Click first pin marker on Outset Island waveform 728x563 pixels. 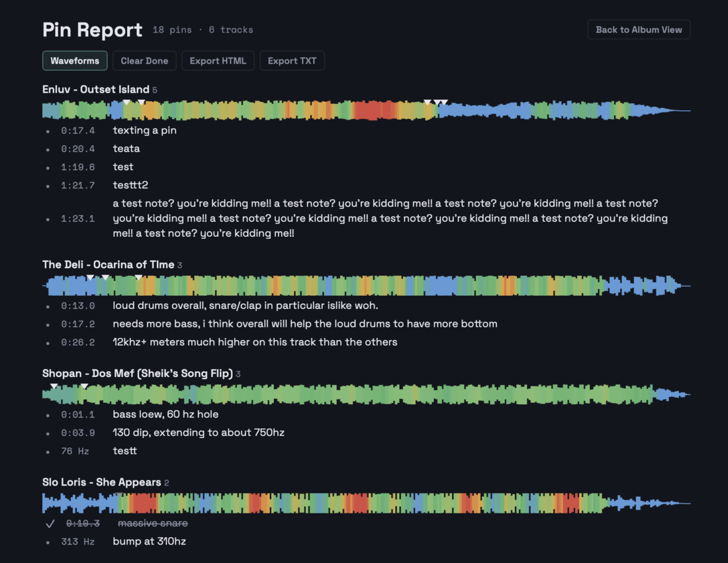point(126,102)
